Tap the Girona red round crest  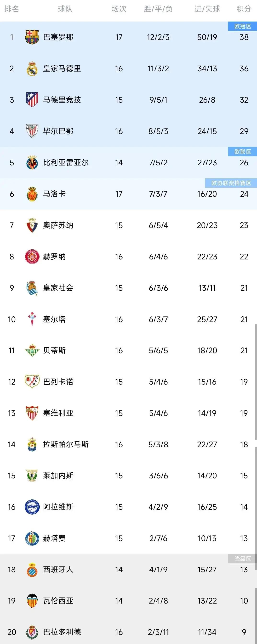tap(32, 257)
